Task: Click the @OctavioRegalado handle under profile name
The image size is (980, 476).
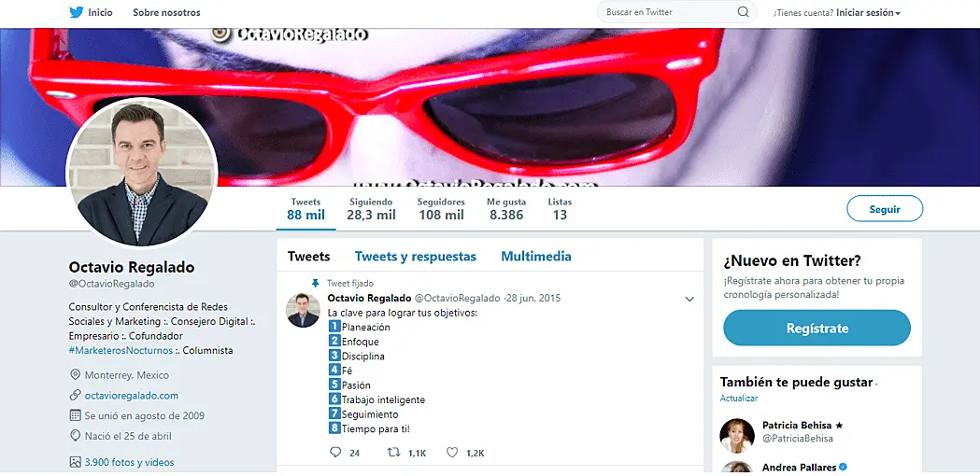Action: (111, 284)
